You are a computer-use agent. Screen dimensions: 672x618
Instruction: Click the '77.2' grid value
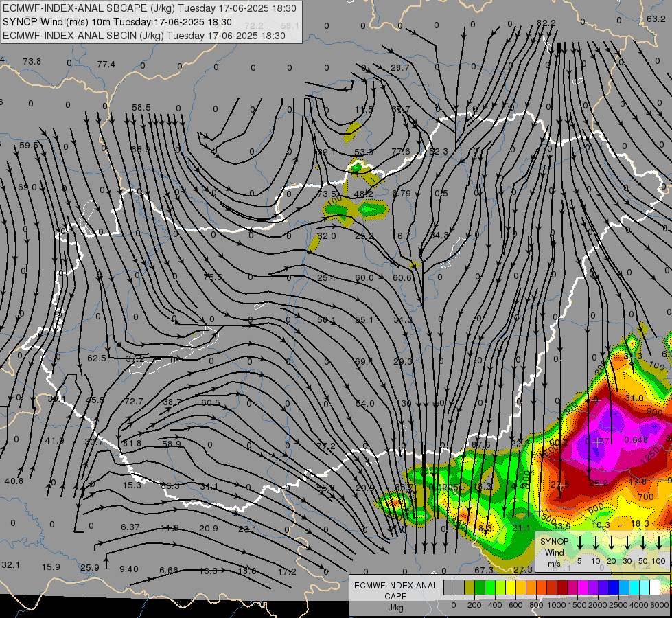point(326,446)
